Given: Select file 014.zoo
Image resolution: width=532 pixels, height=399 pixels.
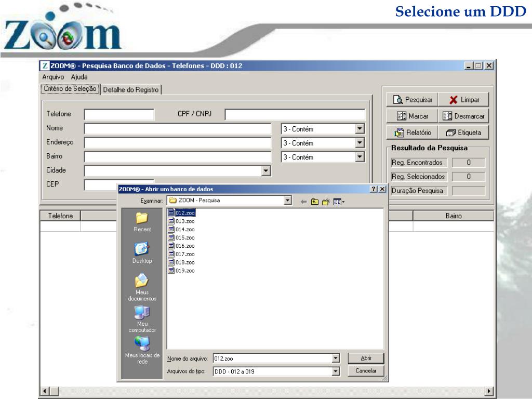Looking at the screenshot, I should (182, 229).
